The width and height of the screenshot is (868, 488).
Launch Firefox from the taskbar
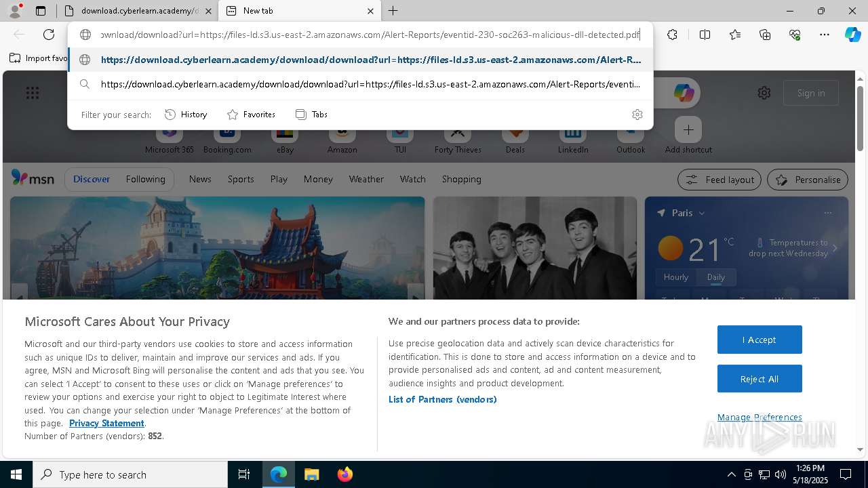pos(344,474)
